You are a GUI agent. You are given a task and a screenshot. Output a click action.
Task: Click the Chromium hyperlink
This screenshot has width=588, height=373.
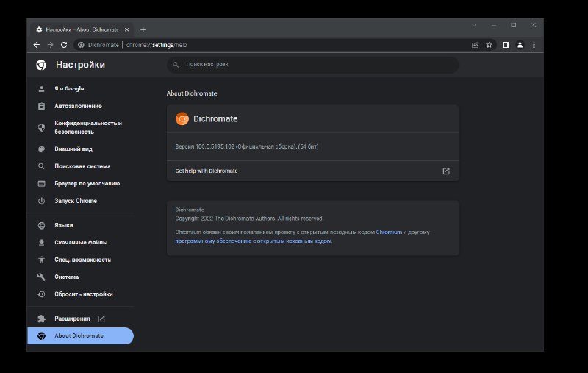[389, 232]
